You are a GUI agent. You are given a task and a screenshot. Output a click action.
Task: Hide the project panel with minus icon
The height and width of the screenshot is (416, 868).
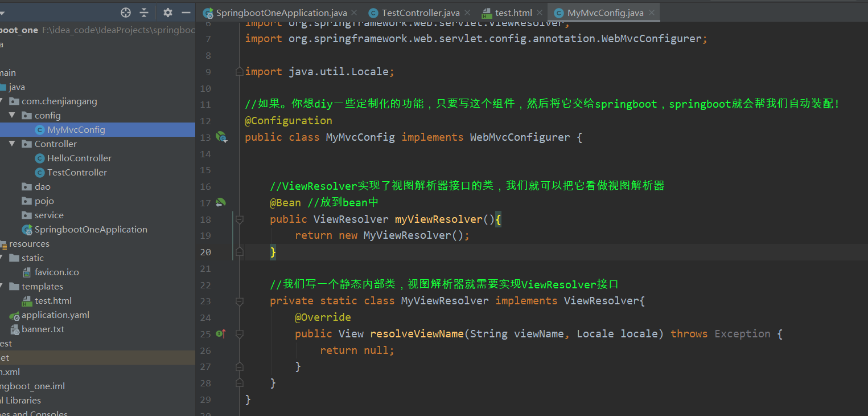(186, 12)
